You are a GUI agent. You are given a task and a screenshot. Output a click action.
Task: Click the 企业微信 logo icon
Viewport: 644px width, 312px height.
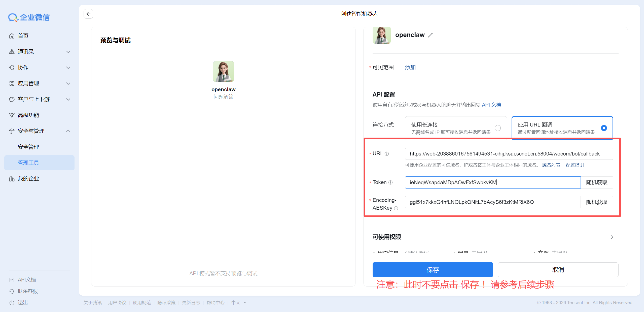[x=13, y=17]
